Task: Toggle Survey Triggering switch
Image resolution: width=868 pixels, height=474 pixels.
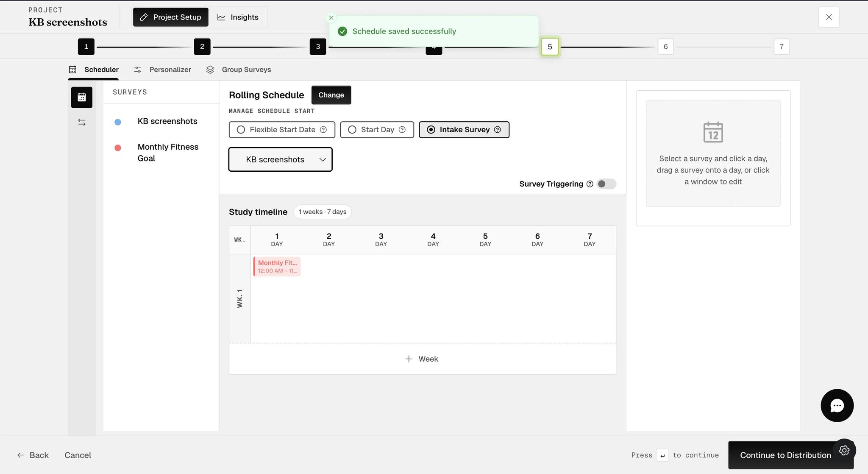Action: 606,184
